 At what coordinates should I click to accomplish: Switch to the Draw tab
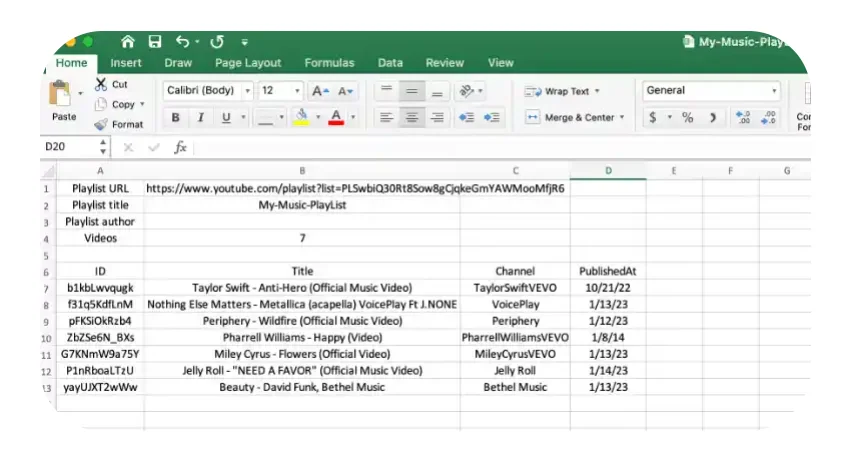point(178,63)
